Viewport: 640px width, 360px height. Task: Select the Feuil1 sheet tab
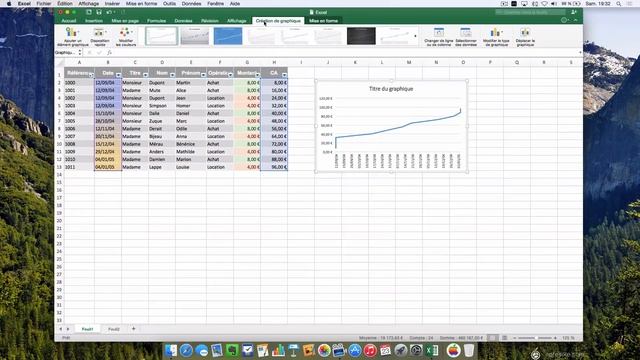87,329
